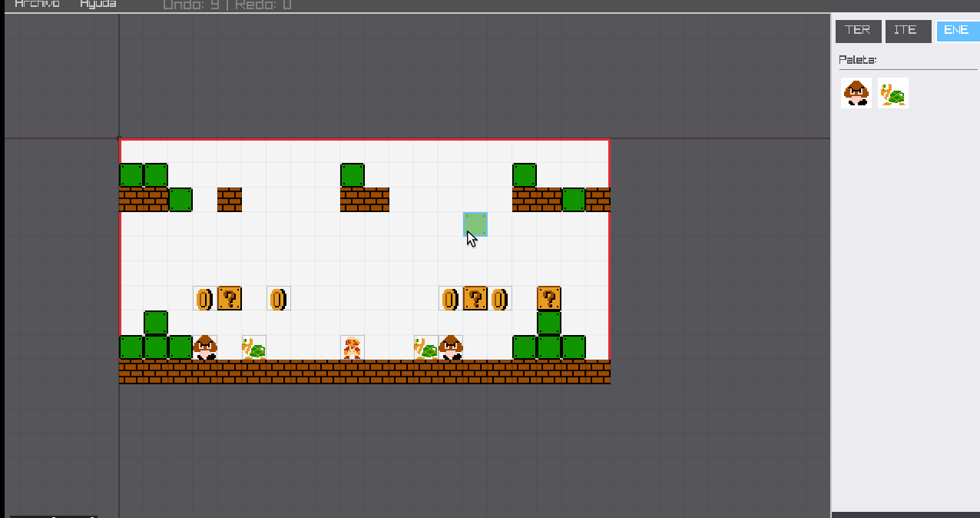Select the top-left corner green block
The width and height of the screenshot is (980, 518).
coord(131,175)
